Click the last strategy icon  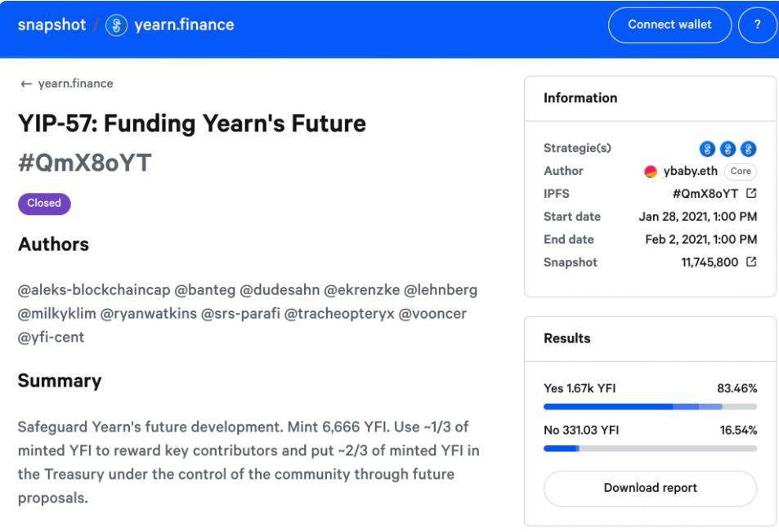[x=749, y=149]
